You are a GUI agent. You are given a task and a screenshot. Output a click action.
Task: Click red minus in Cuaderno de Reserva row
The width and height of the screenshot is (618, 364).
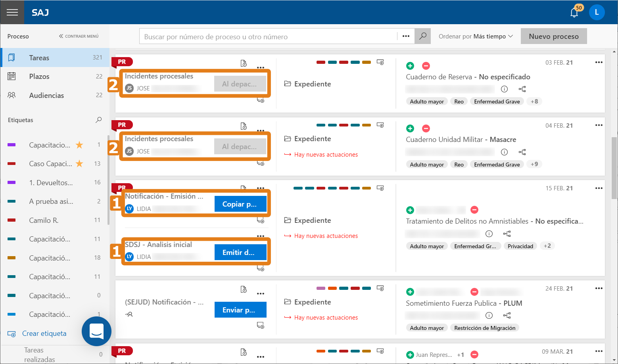426,66
